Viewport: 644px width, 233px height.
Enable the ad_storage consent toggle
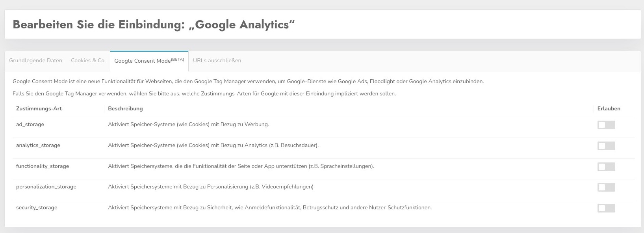[x=606, y=125]
